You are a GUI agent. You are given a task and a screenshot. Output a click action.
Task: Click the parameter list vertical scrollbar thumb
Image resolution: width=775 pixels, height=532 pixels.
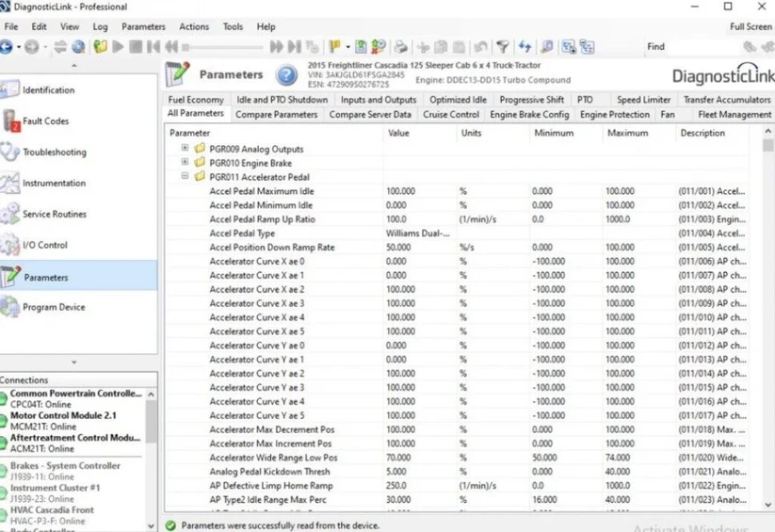pos(767,145)
